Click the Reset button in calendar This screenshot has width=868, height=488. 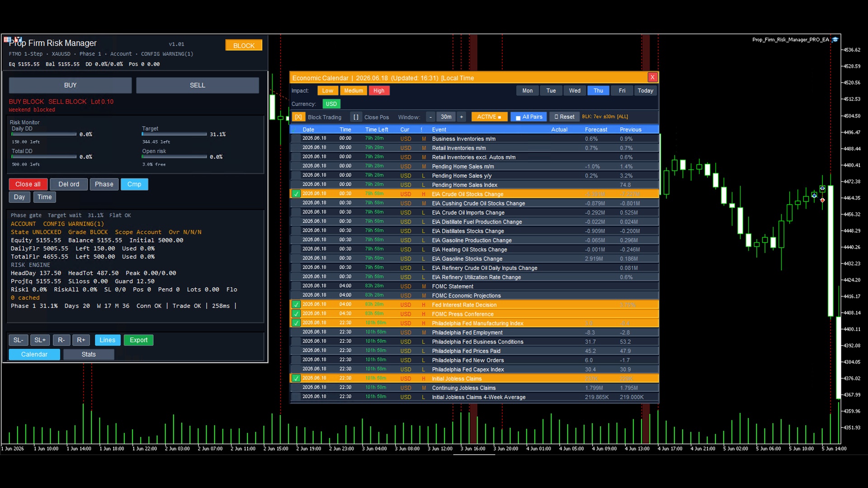tap(564, 117)
